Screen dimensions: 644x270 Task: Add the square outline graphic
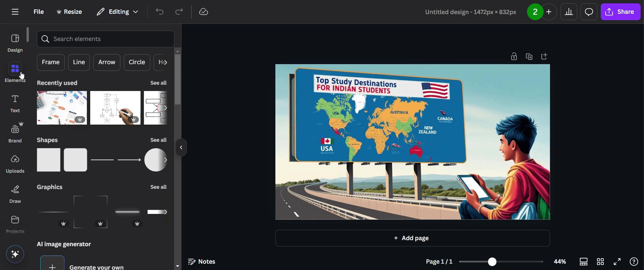tap(91, 212)
